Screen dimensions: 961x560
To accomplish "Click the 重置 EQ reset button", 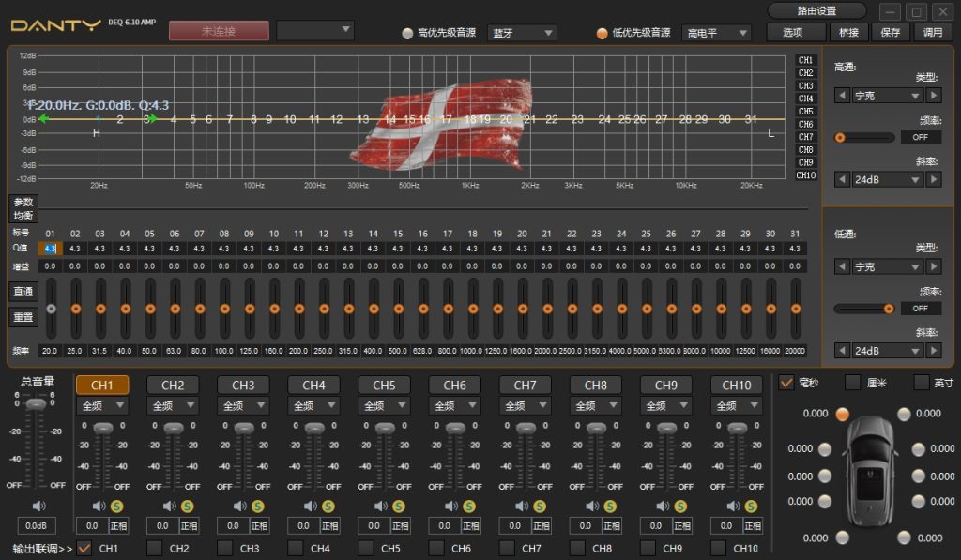I will 23,317.
